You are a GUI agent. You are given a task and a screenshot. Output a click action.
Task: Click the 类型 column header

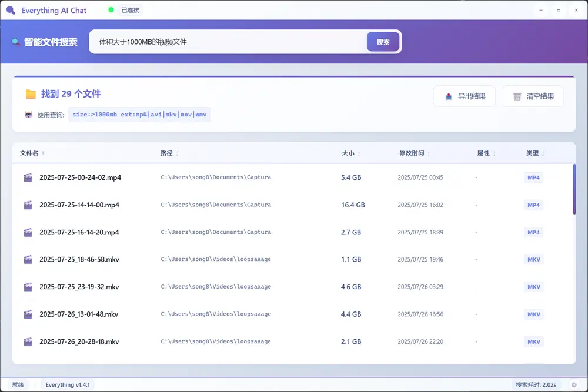click(x=532, y=153)
